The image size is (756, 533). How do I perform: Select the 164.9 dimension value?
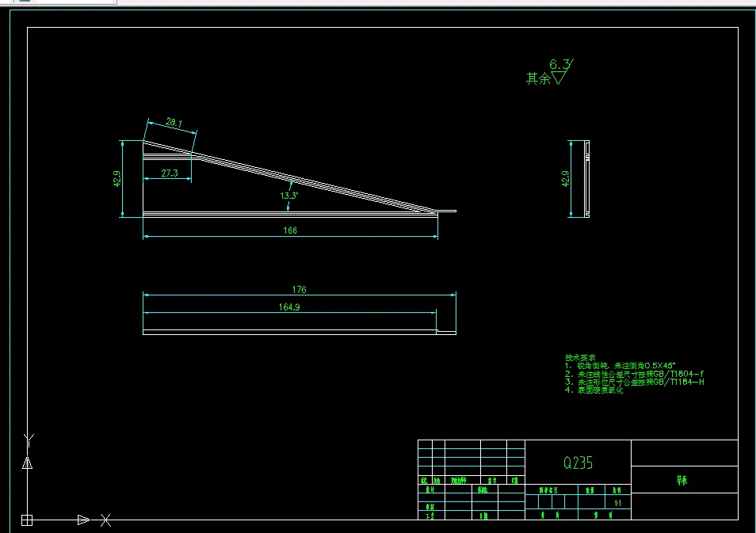[x=289, y=307]
